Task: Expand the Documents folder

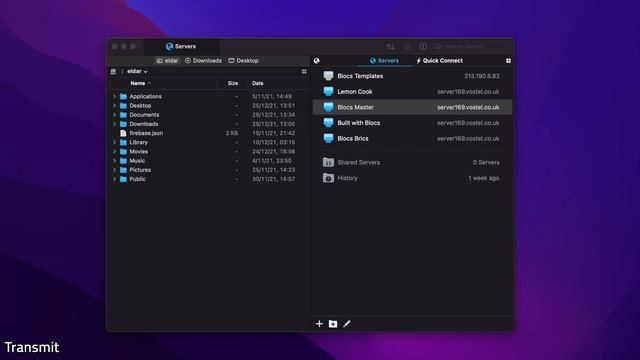Action: [114, 115]
